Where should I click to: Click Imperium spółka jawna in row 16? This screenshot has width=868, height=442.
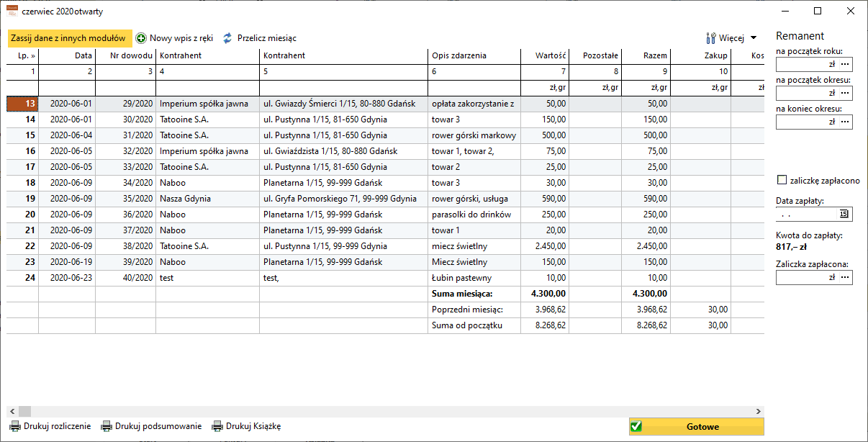click(x=208, y=151)
